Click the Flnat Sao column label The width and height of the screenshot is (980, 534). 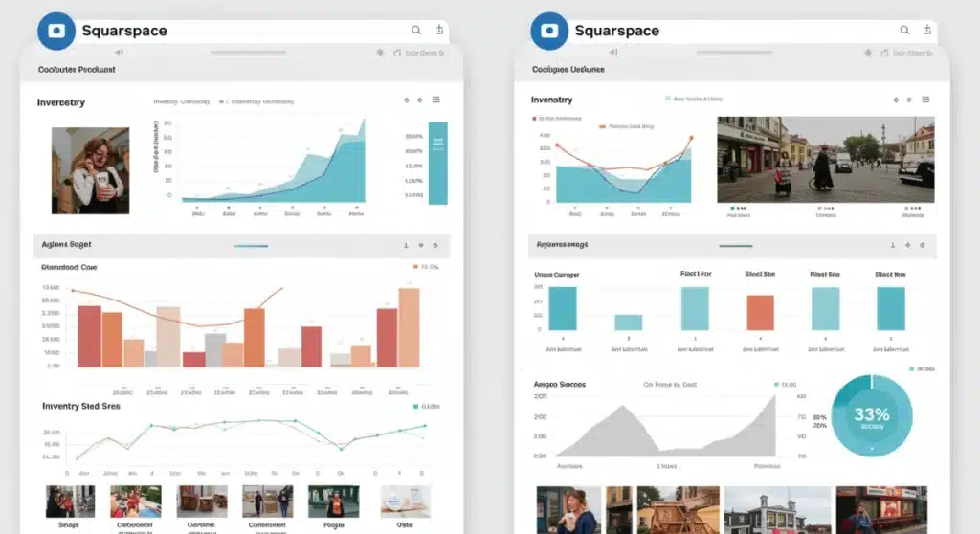pos(825,274)
